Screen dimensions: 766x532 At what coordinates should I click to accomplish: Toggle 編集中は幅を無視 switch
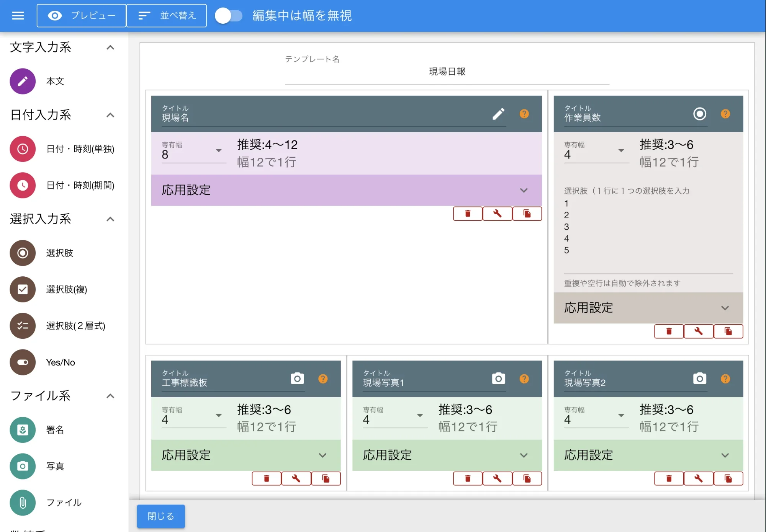click(228, 16)
